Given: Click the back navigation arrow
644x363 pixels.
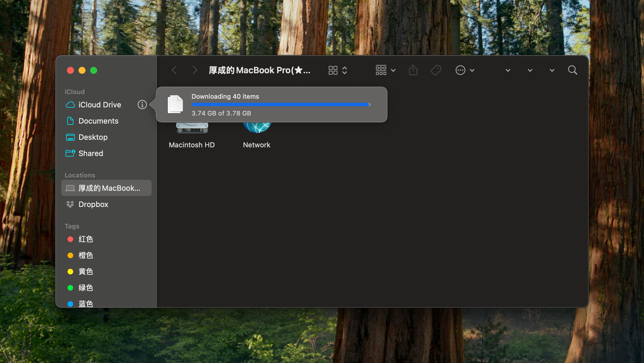Looking at the screenshot, I should (174, 70).
